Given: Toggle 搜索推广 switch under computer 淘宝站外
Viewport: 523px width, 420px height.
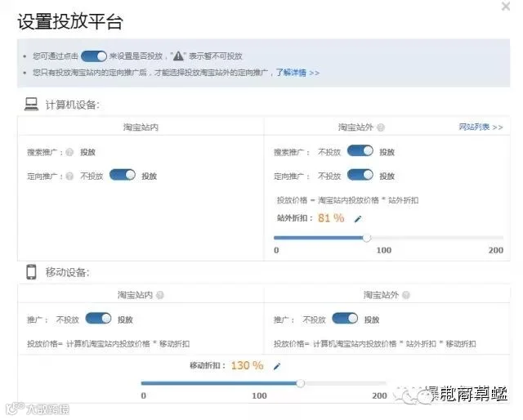Looking at the screenshot, I should click(x=360, y=151).
